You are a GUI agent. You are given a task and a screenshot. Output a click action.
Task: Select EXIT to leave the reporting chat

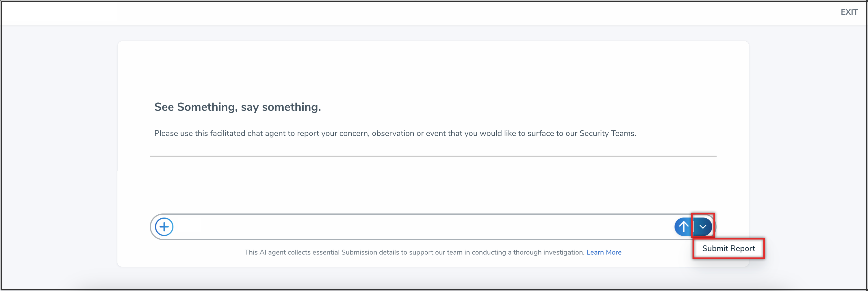tap(849, 12)
